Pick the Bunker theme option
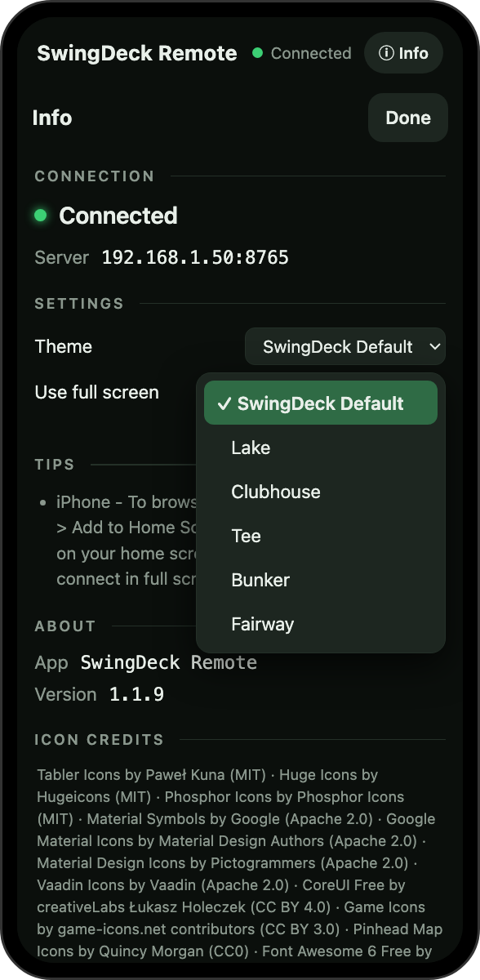The width and height of the screenshot is (480, 980). [321, 580]
